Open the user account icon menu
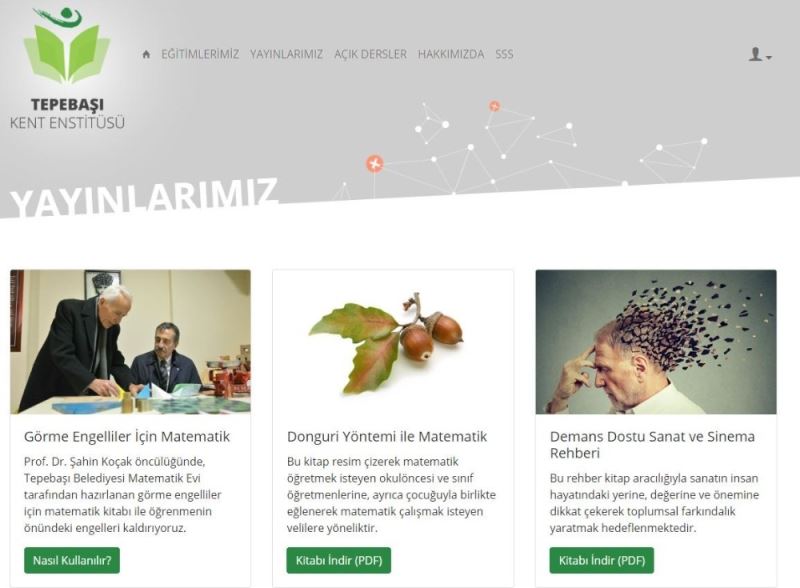This screenshot has width=800, height=588. (755, 54)
